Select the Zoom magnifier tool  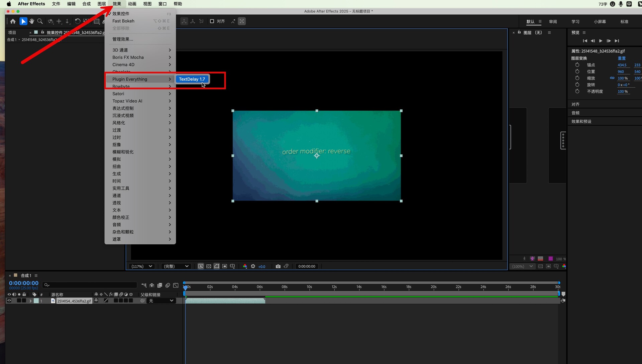(x=40, y=21)
